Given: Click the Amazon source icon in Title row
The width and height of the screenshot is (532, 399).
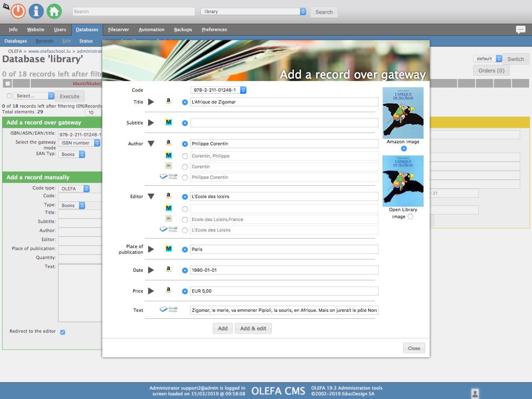Looking at the screenshot, I should coord(168,101).
